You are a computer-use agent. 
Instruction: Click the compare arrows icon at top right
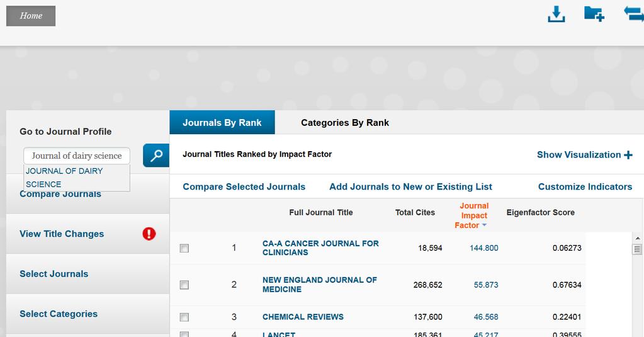[x=634, y=14]
